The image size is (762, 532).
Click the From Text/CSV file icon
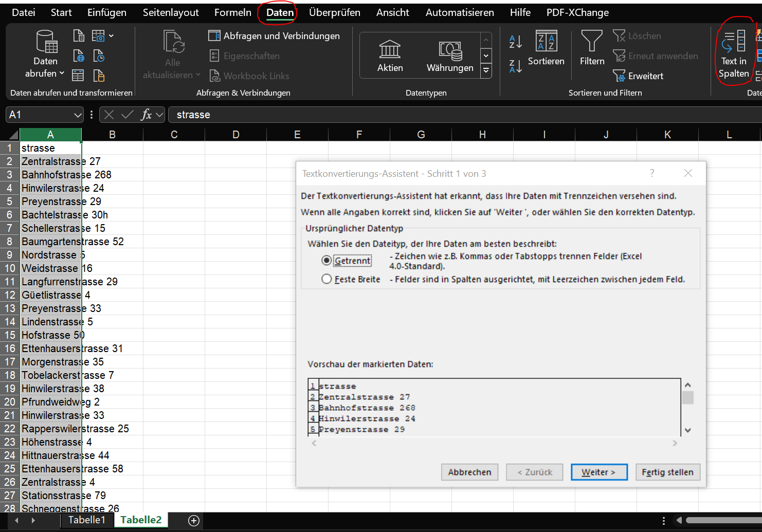pyautogui.click(x=79, y=35)
